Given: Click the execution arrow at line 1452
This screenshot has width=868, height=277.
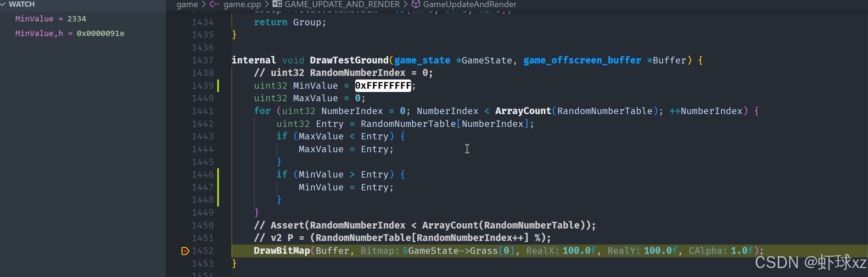Looking at the screenshot, I should [x=185, y=251].
